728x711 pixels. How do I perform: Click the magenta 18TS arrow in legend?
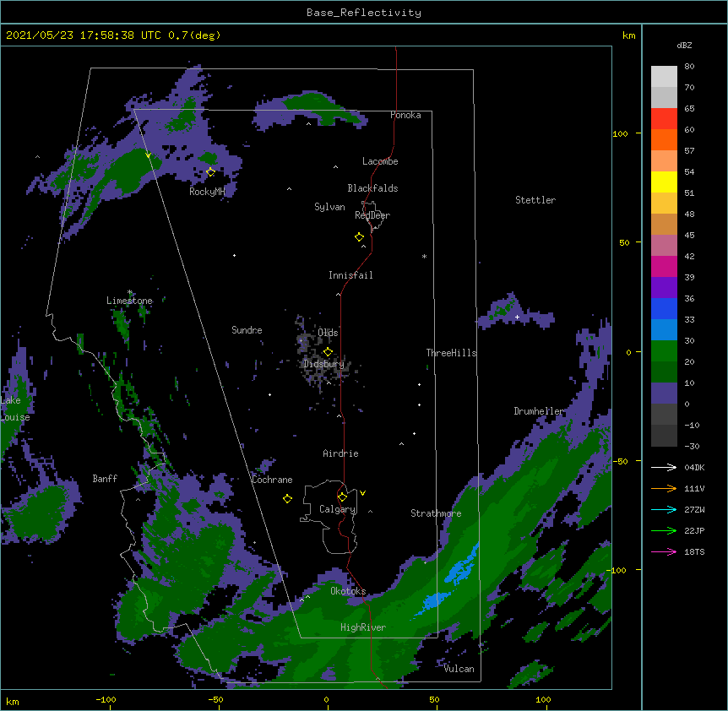click(664, 551)
